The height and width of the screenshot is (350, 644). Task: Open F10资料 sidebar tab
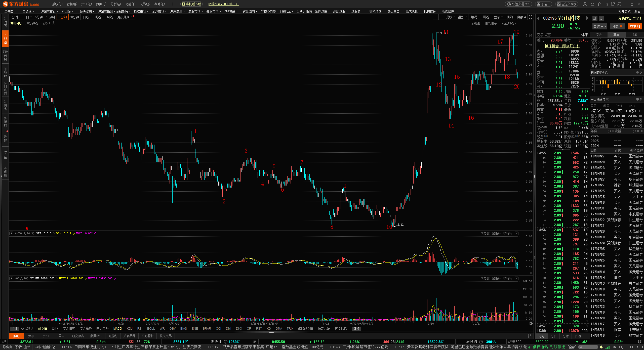click(x=5, y=55)
